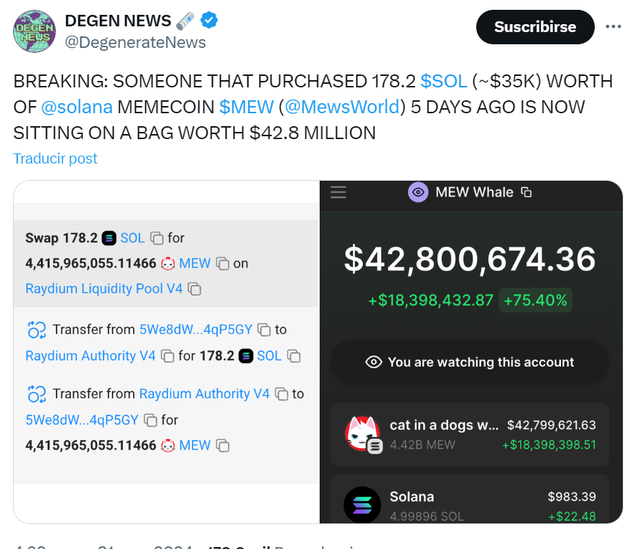Screen dimensions: 640x549
Task: Click purple eye icon beside MEW Whale
Action: [x=418, y=192]
